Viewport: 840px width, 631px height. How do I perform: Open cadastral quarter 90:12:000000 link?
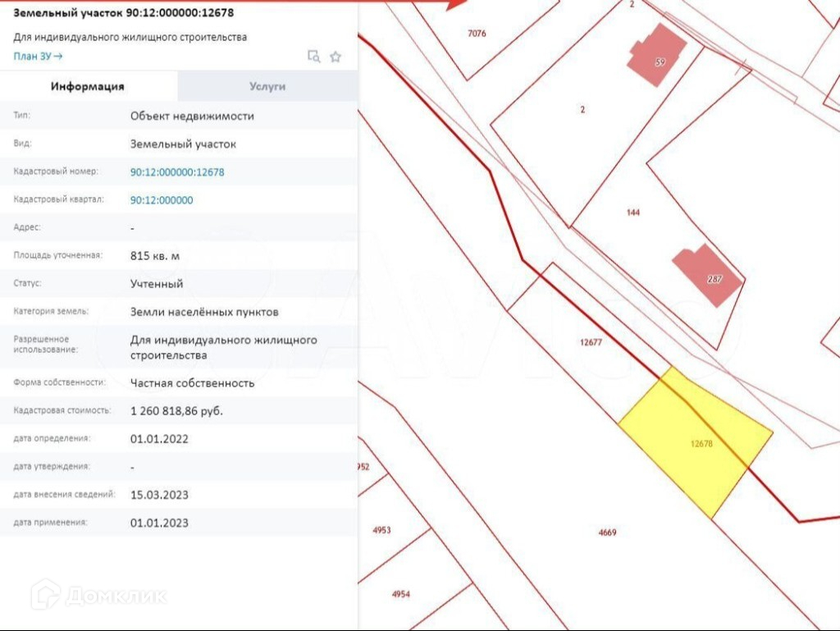click(162, 200)
